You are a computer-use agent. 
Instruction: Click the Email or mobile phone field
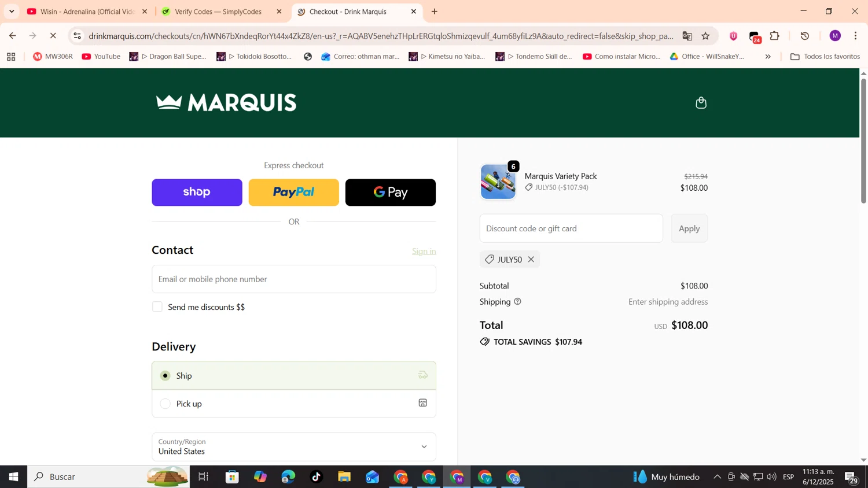pyautogui.click(x=294, y=279)
